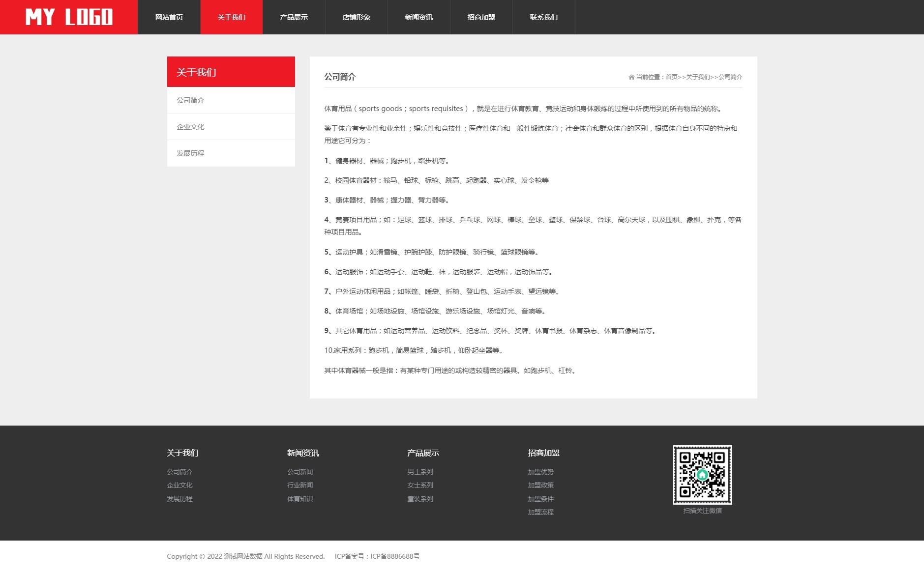Screen dimensions: 924x572
Task: Open 企业文化 in the left sidebar
Action: pos(190,127)
